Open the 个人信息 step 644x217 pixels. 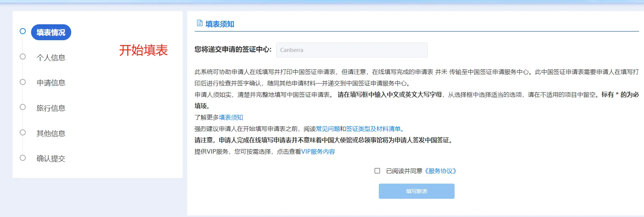(51, 58)
